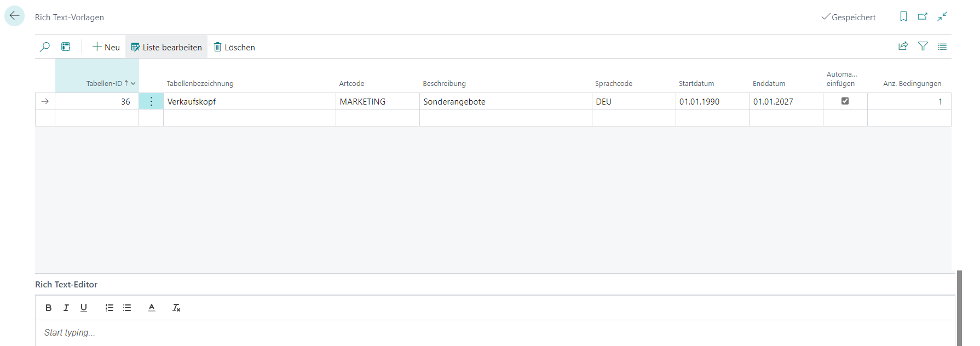Click the DEU Sprachcode cell
Viewport: 980px width, 346px height.
click(x=634, y=101)
